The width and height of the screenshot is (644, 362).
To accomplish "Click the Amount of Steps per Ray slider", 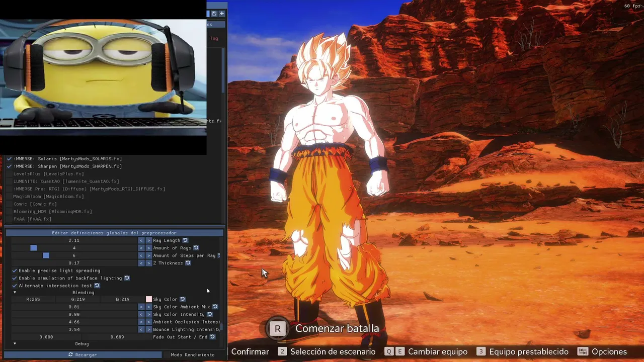I will point(74,255).
